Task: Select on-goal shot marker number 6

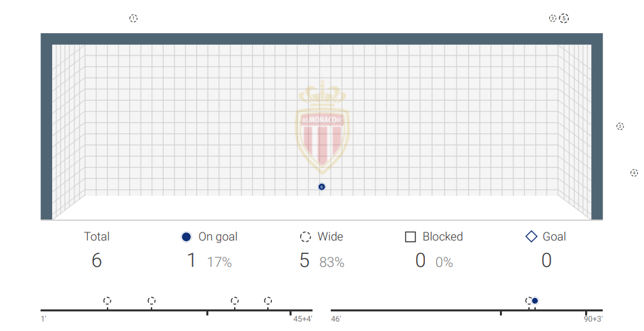Action: coord(321,186)
